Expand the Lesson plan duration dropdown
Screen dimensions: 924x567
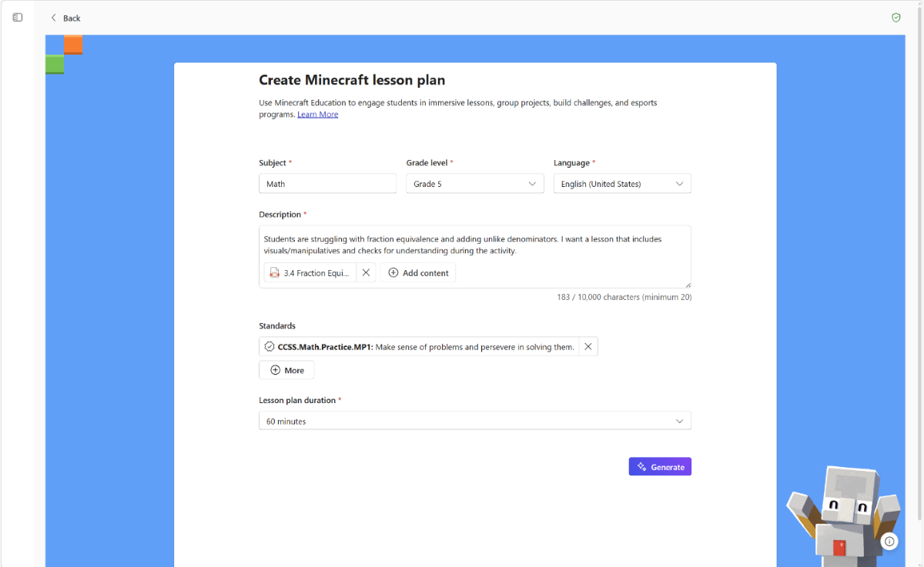tap(475, 421)
